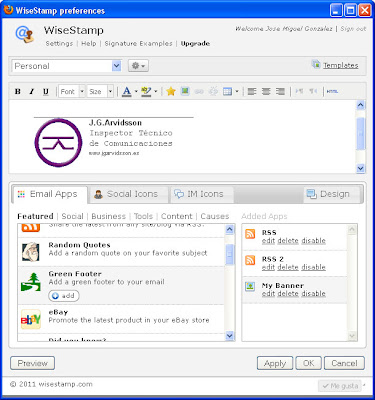Delete the RSS added app
375x400 pixels.
[288, 241]
